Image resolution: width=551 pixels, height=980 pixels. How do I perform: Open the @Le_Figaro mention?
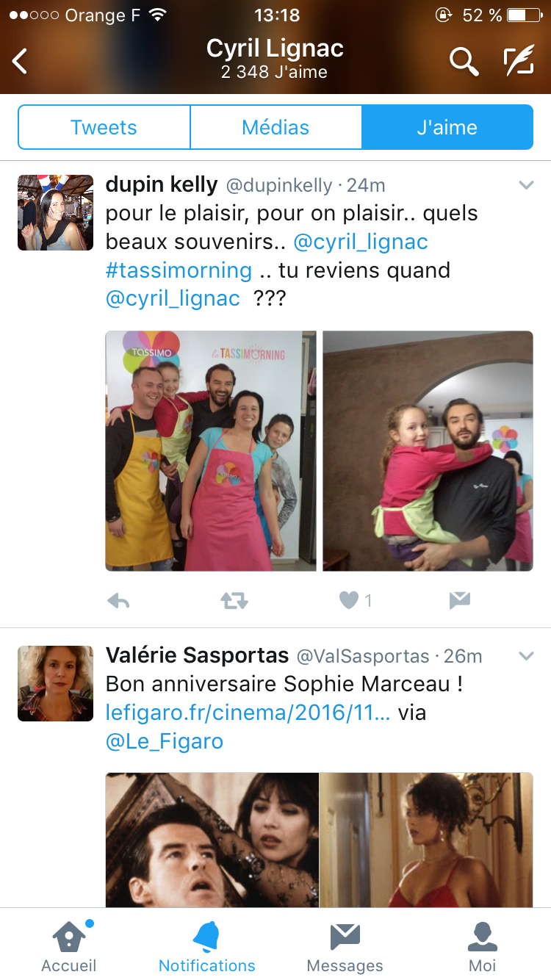click(165, 741)
